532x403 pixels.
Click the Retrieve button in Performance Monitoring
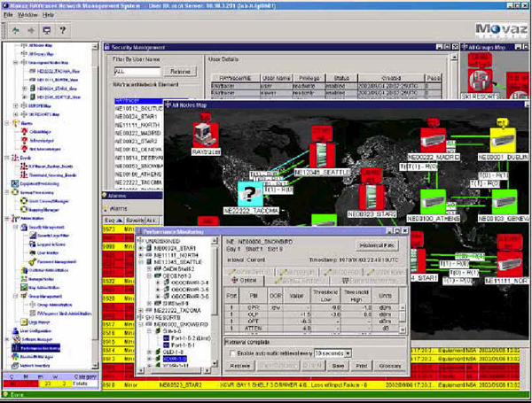[x=240, y=366]
